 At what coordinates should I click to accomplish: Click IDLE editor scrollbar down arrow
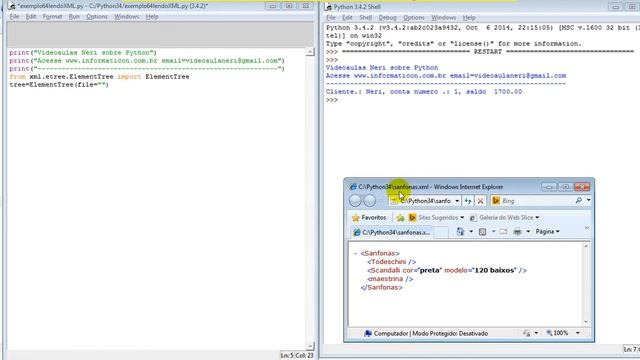(310, 346)
